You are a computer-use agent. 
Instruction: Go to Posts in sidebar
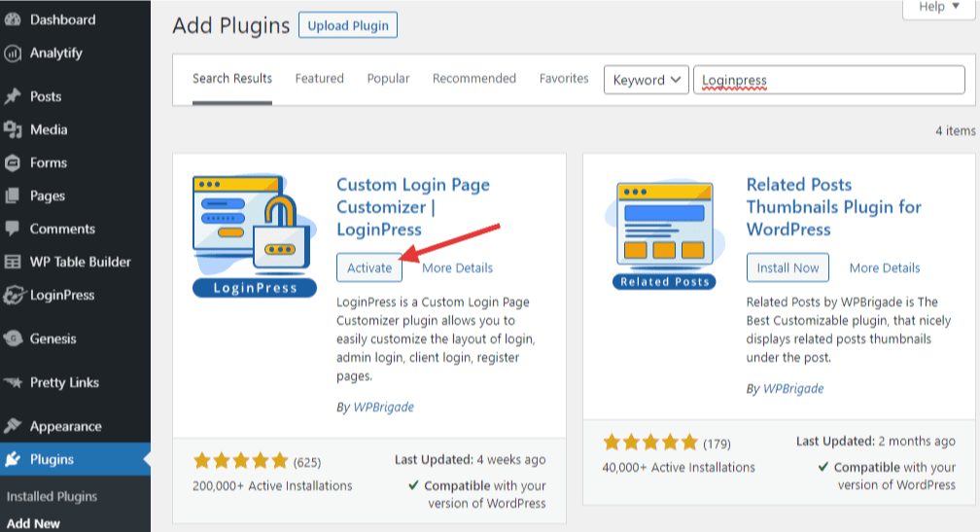pyautogui.click(x=46, y=96)
